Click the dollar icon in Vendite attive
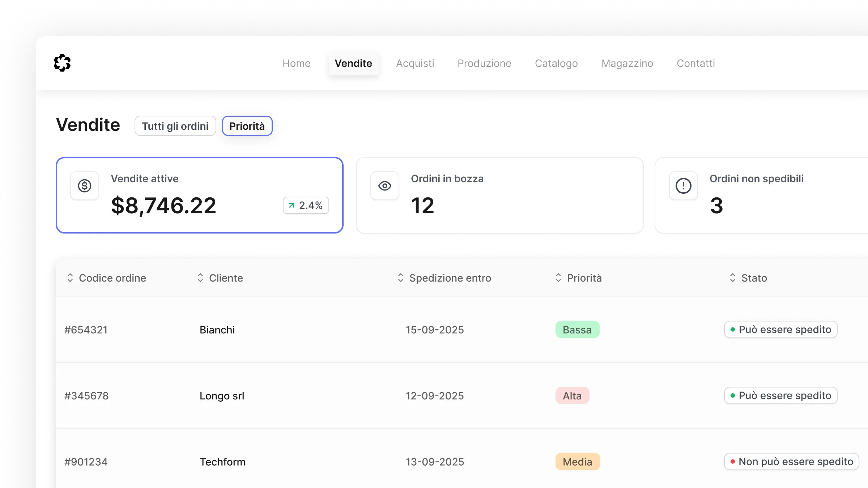 coord(85,186)
